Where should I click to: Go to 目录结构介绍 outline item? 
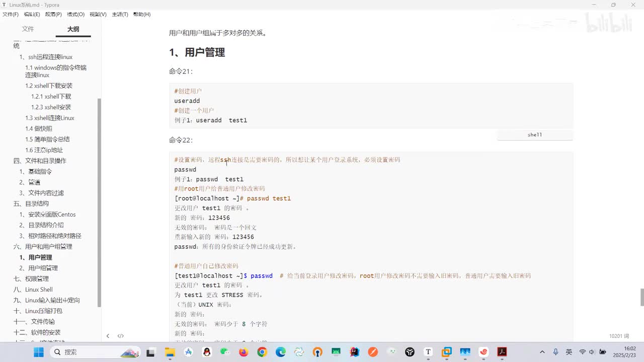pyautogui.click(x=41, y=225)
